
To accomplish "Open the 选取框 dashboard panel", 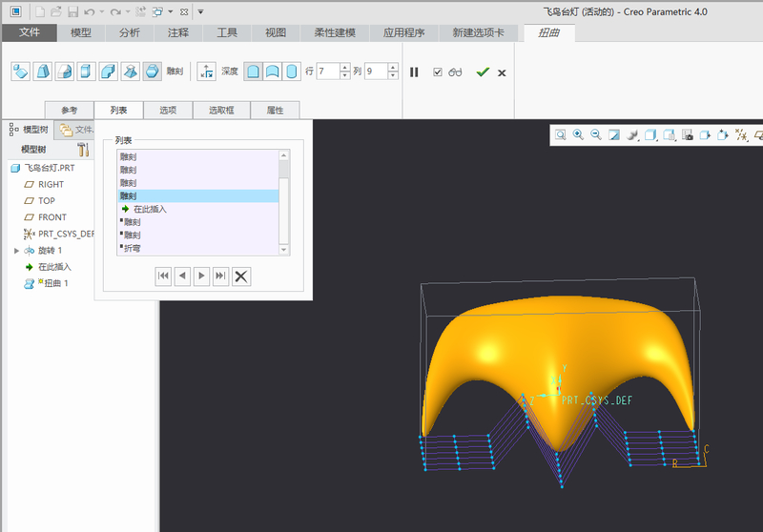I will [x=221, y=110].
